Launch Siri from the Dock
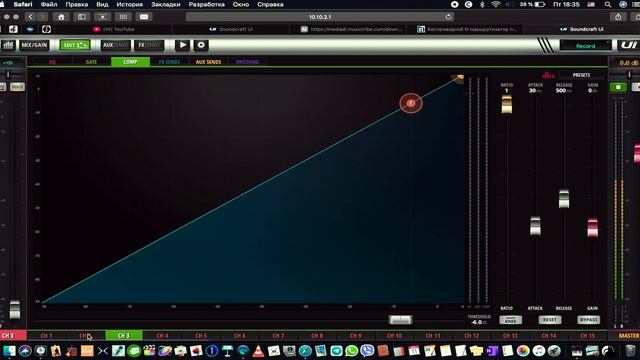Image resolution: width=640 pixels, height=360 pixels. (x=24, y=351)
